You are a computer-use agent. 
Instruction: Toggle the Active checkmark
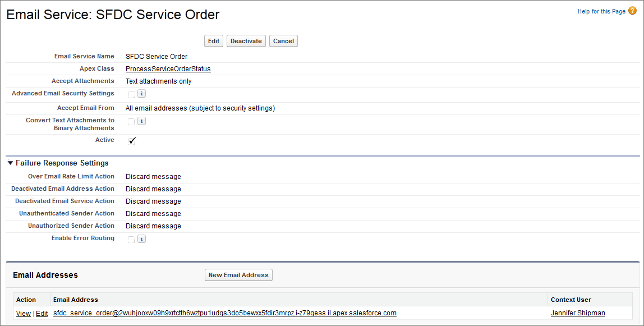click(132, 141)
